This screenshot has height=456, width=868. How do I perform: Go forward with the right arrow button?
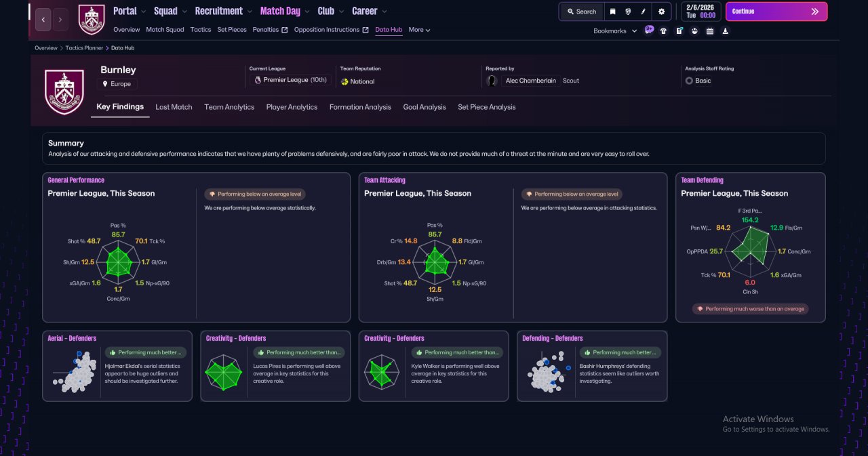click(60, 20)
